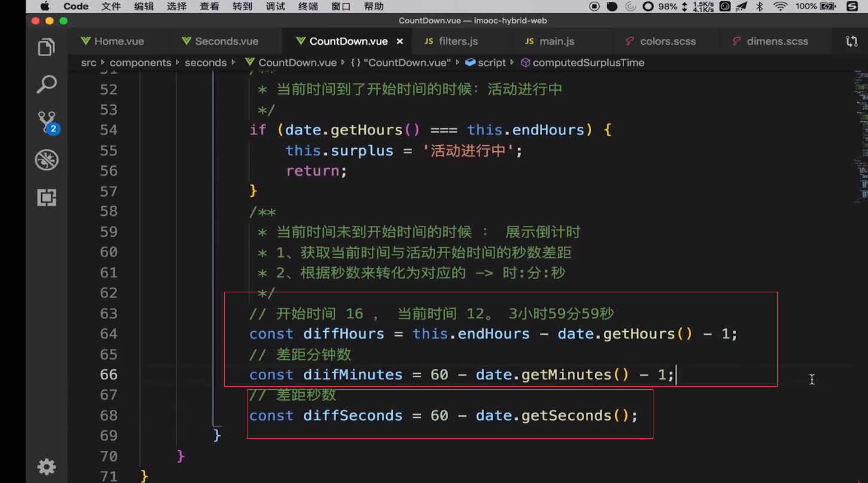Open the 选择 menu
The image size is (868, 483).
(x=177, y=7)
